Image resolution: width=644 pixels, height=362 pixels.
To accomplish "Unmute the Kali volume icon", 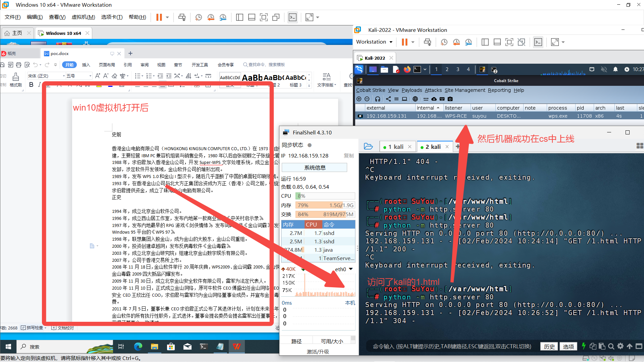I will [604, 69].
